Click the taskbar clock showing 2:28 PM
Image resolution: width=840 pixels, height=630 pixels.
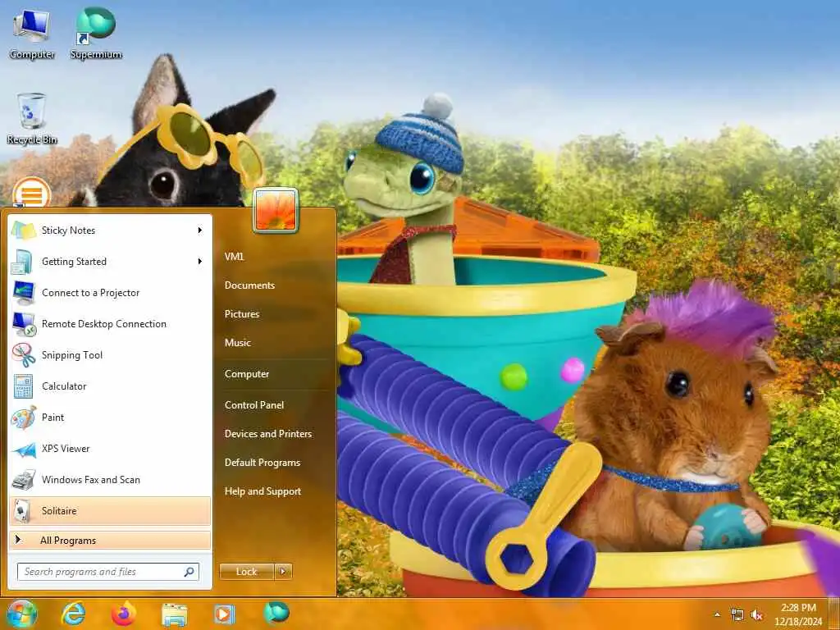(x=798, y=614)
